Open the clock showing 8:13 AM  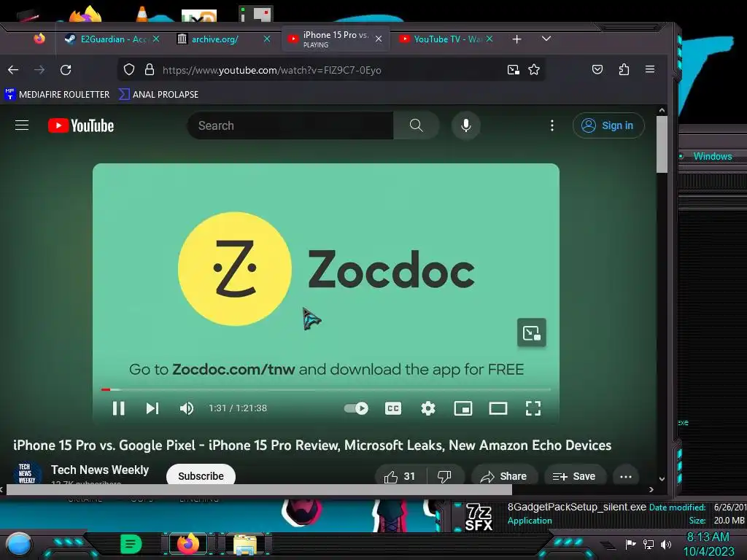point(708,544)
